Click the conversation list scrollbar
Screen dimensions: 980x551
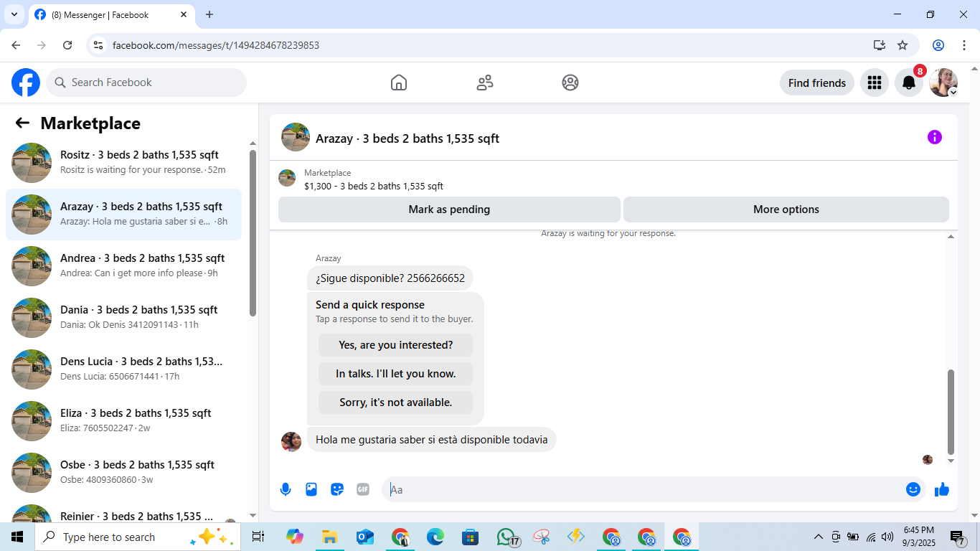[253, 233]
